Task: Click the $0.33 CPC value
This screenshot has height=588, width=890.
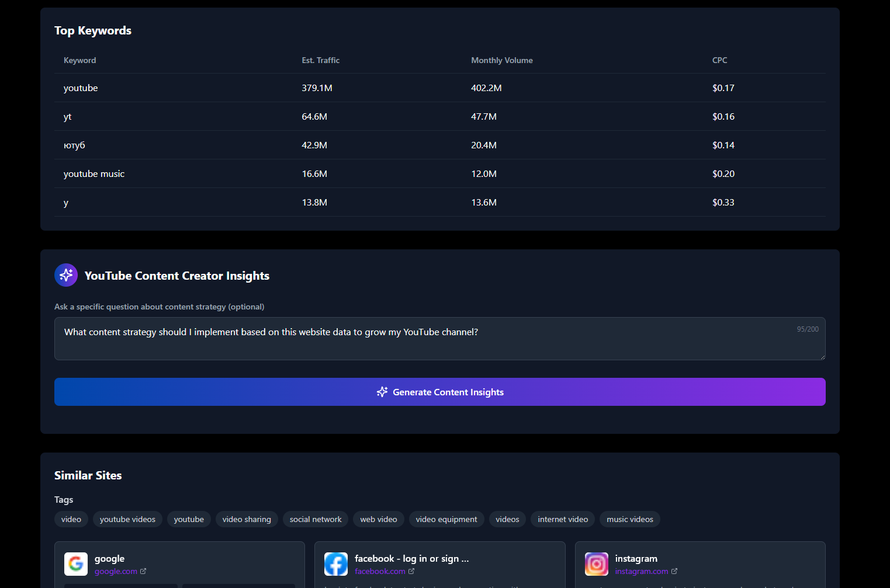Action: [723, 202]
